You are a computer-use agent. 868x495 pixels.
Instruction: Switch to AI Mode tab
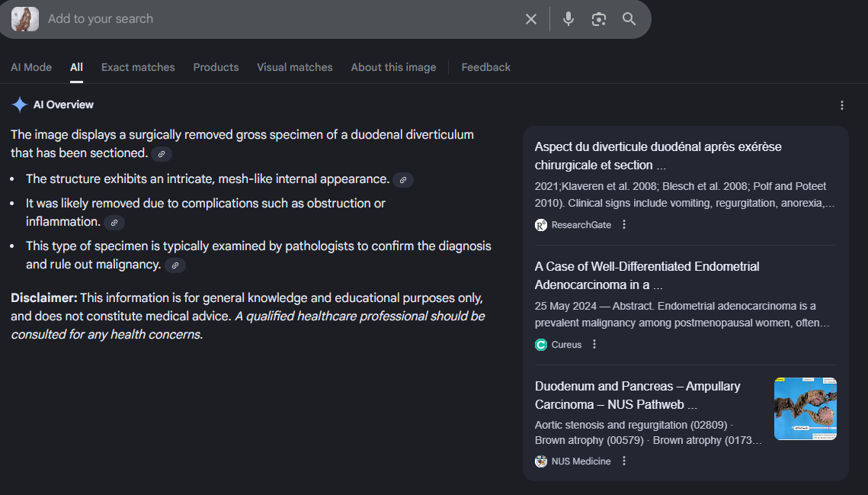click(x=31, y=67)
